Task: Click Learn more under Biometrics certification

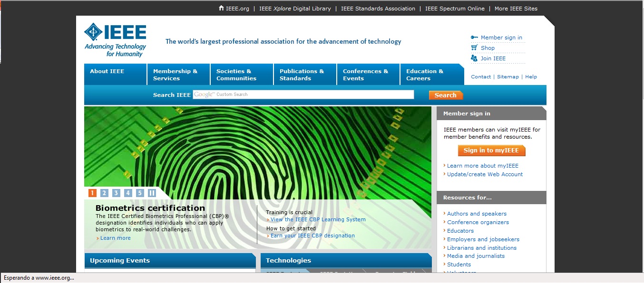Action: pyautogui.click(x=115, y=238)
